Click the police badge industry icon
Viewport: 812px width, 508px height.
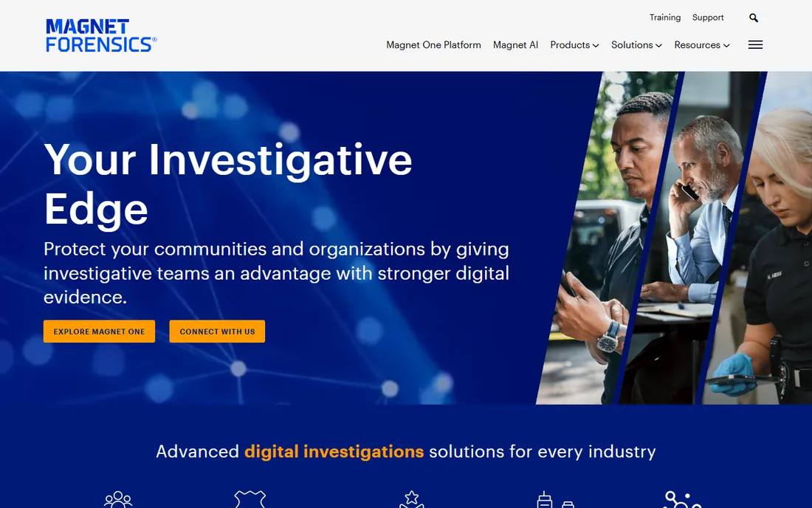(x=250, y=500)
